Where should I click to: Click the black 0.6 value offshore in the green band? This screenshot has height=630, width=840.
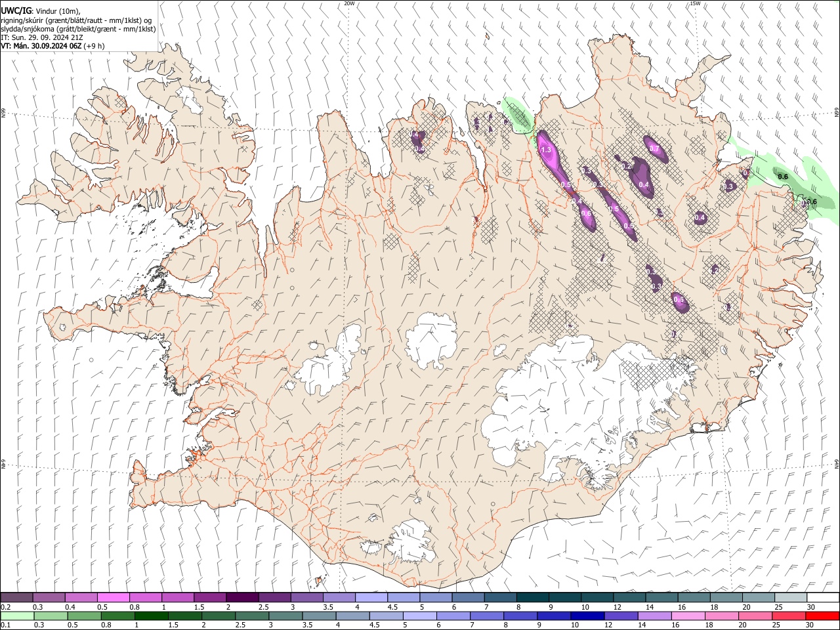(783, 177)
